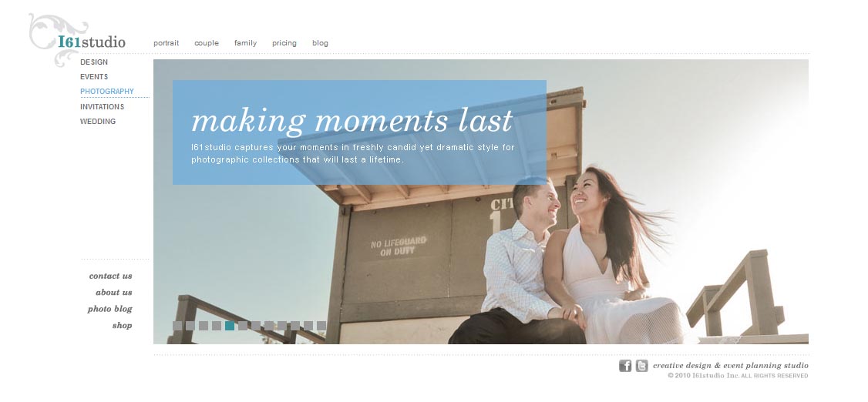This screenshot has width=868, height=402.
Task: Open the couple gallery tab
Action: pyautogui.click(x=207, y=43)
